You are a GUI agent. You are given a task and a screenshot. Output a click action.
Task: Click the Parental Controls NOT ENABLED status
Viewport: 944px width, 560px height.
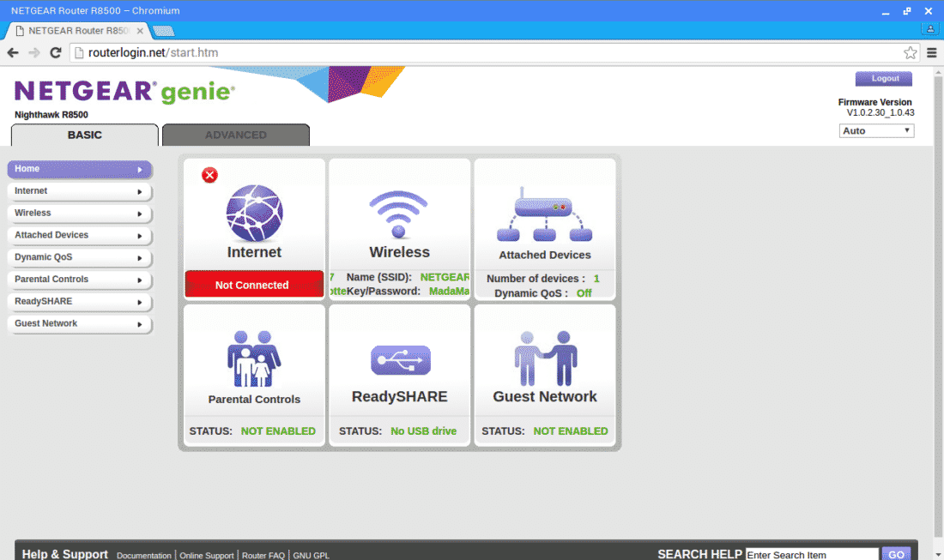[278, 431]
